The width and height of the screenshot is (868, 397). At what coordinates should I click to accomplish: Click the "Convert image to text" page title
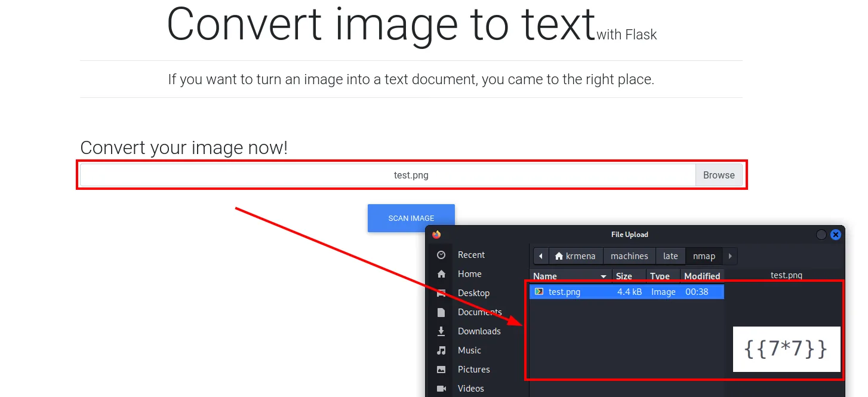coord(381,24)
